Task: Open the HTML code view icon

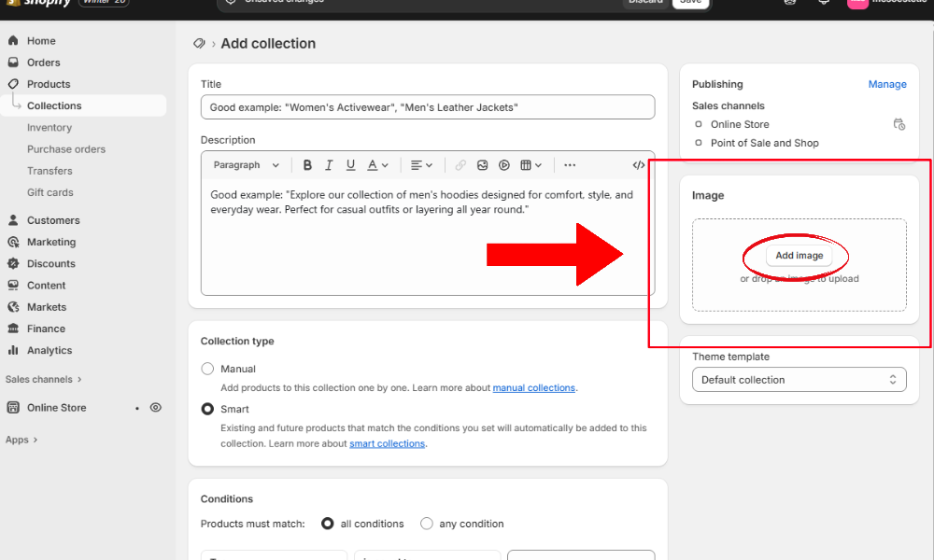Action: click(639, 165)
